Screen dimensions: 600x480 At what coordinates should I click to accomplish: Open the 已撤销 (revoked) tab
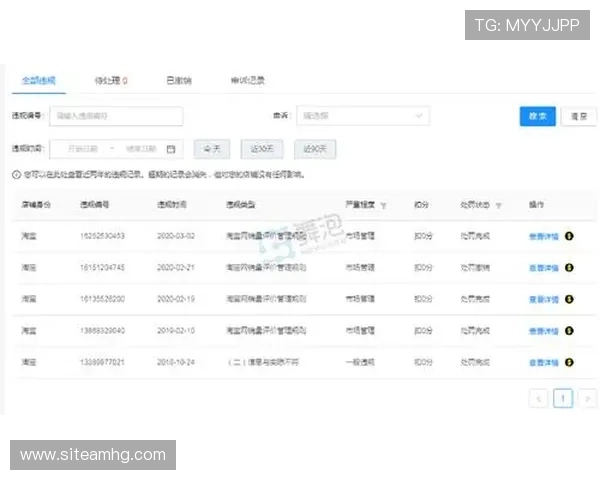coord(179,80)
